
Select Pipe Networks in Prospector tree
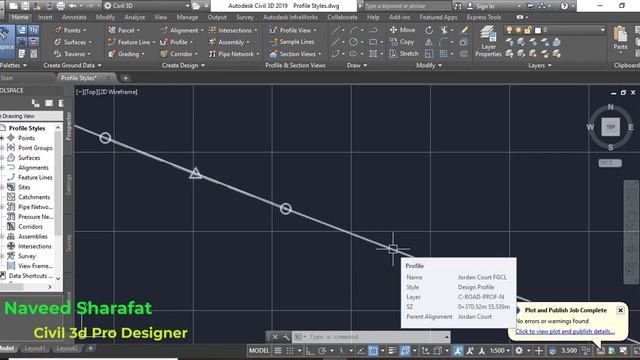[35, 207]
